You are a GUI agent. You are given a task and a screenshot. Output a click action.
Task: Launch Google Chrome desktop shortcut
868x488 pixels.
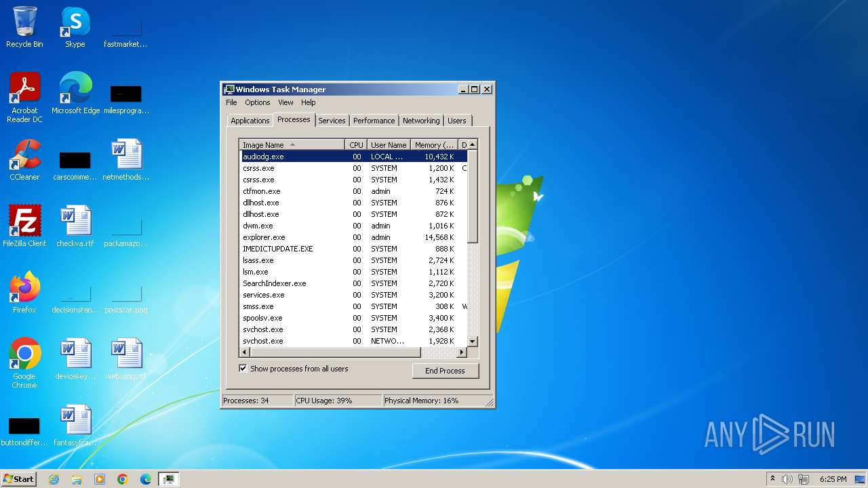(24, 363)
